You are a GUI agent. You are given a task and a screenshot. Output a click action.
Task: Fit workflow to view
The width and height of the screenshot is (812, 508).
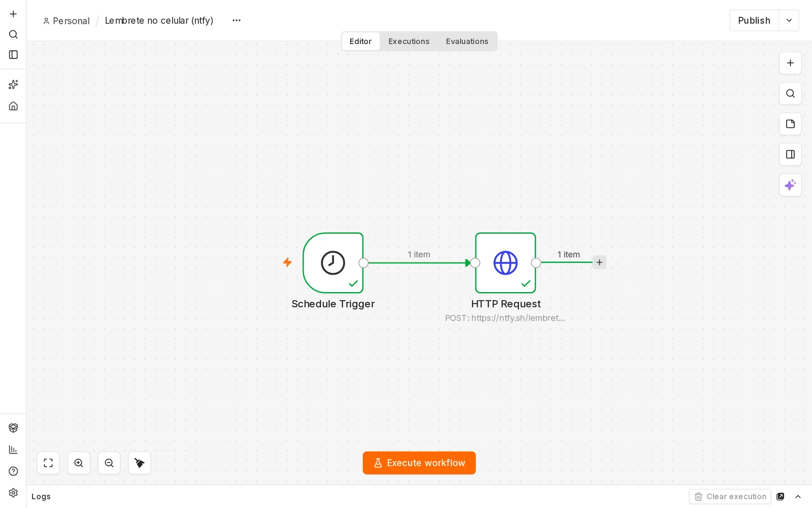48,463
